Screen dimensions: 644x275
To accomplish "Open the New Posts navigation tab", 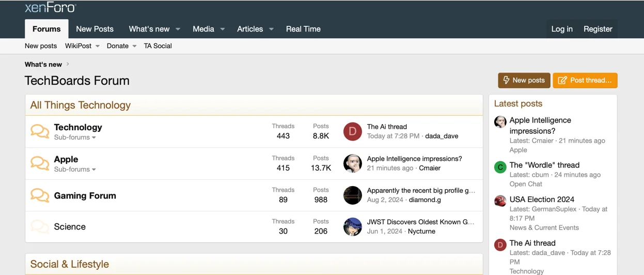I will (95, 29).
